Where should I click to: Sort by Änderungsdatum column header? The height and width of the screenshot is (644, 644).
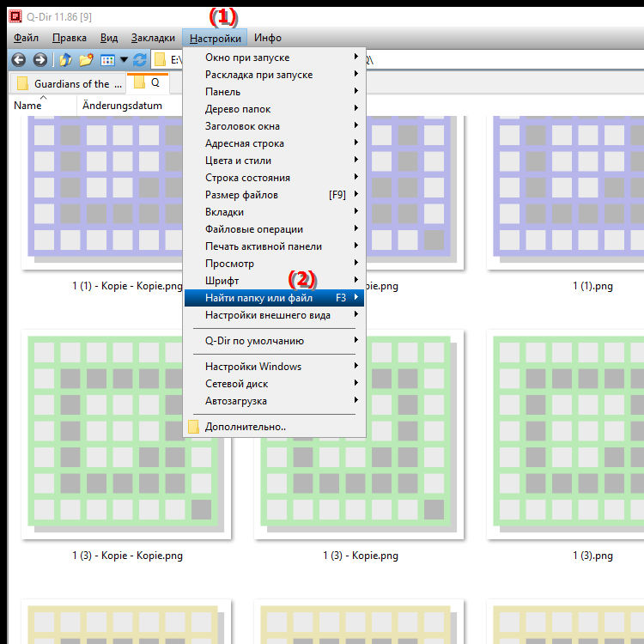129,106
